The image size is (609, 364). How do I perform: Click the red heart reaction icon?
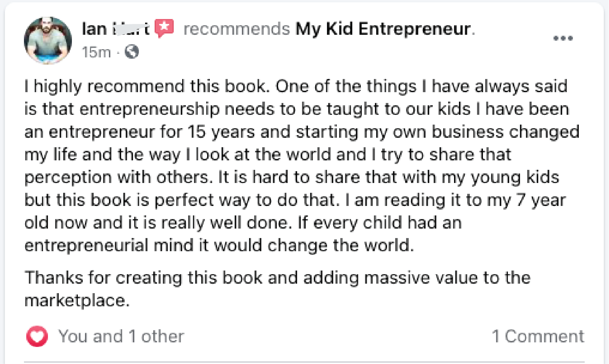[37, 336]
